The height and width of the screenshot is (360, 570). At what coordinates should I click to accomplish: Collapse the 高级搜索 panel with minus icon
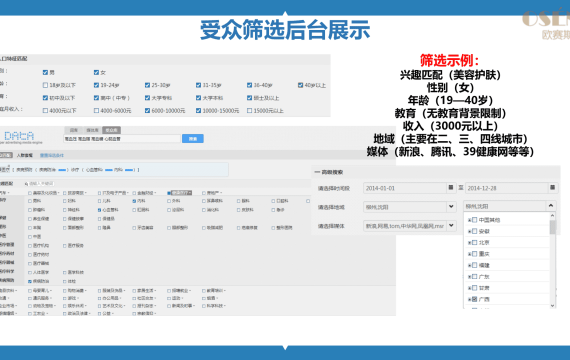[x=317, y=172]
